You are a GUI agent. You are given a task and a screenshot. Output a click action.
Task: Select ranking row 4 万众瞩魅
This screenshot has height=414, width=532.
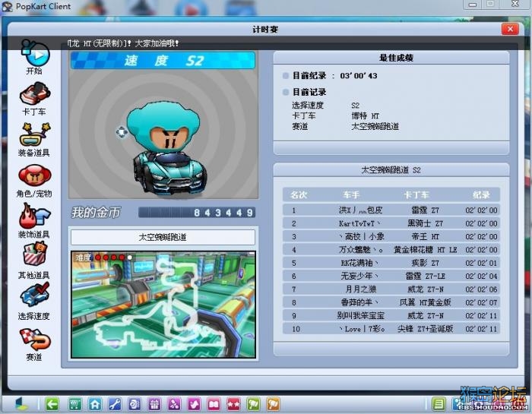[x=391, y=250]
